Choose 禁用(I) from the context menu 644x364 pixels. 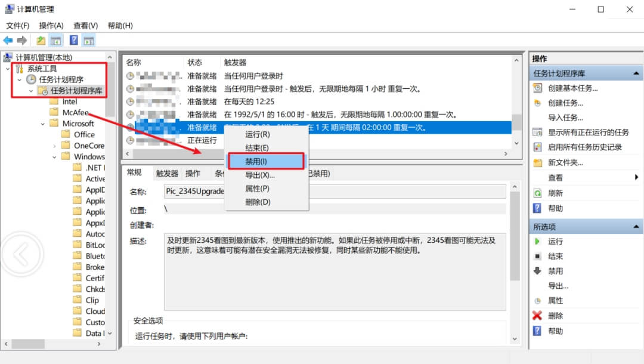click(x=261, y=161)
